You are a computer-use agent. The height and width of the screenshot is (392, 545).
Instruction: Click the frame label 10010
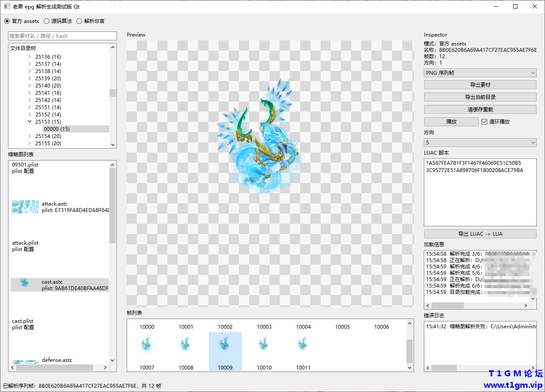point(264,368)
